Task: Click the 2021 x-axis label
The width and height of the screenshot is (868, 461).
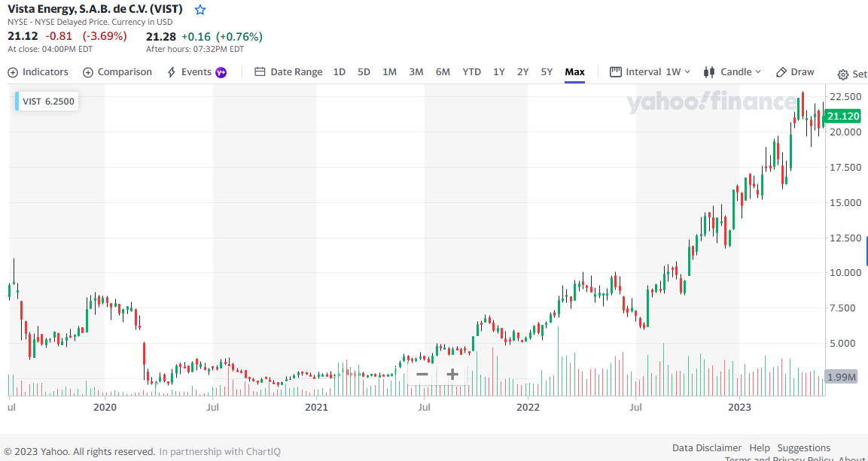Action: click(316, 408)
